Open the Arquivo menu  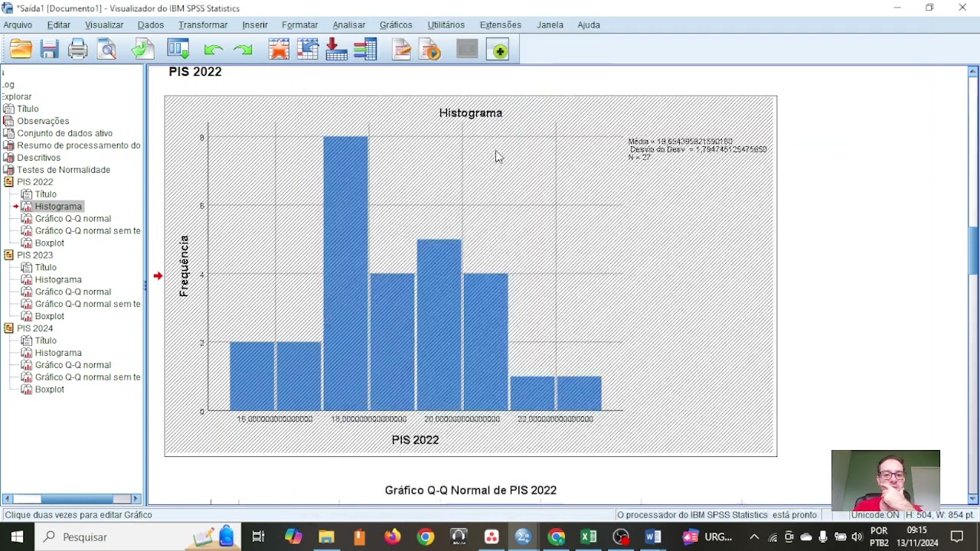18,25
